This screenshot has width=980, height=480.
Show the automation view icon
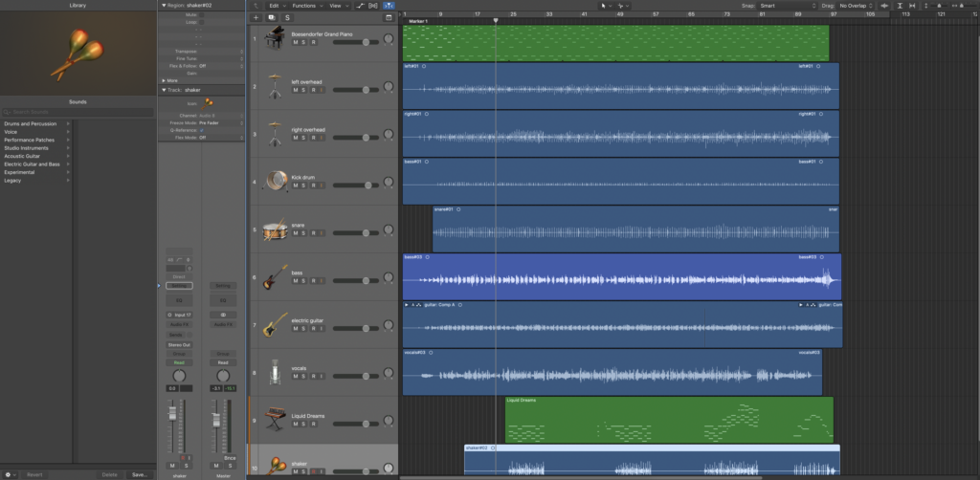360,6
